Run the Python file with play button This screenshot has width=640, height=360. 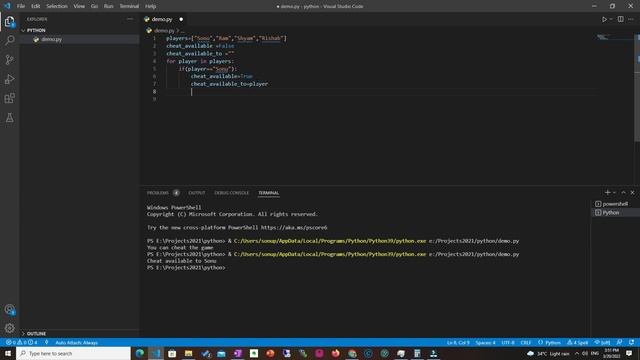[x=604, y=19]
